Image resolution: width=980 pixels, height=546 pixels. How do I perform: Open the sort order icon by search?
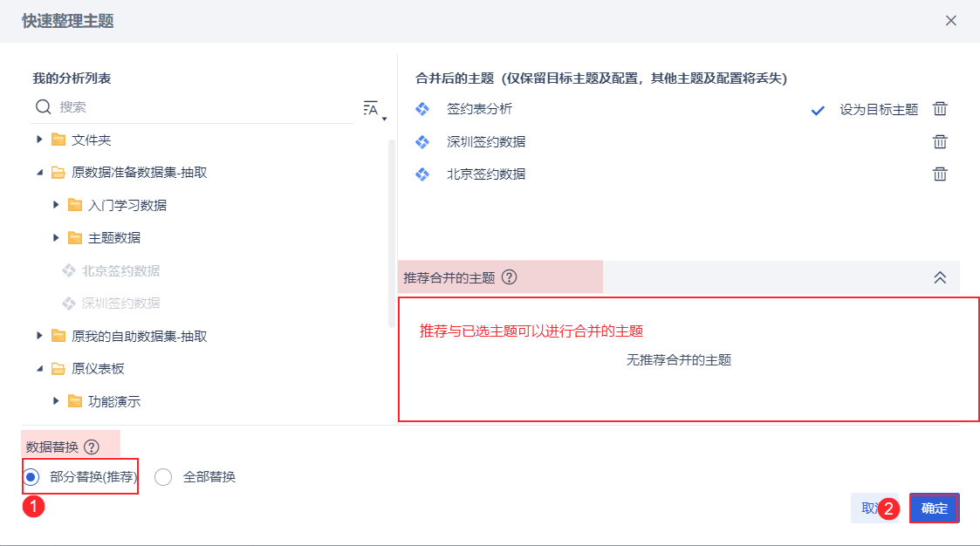(373, 109)
